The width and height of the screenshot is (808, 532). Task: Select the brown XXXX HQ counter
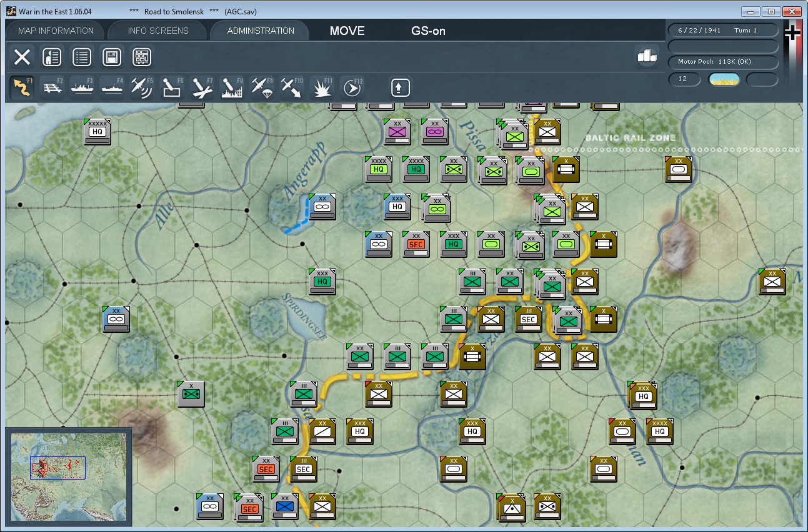click(x=659, y=431)
